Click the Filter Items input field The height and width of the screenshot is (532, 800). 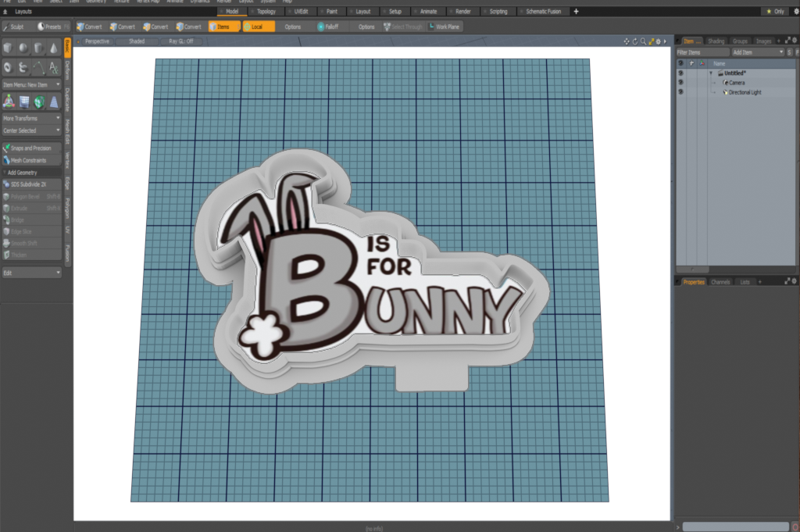coord(702,52)
